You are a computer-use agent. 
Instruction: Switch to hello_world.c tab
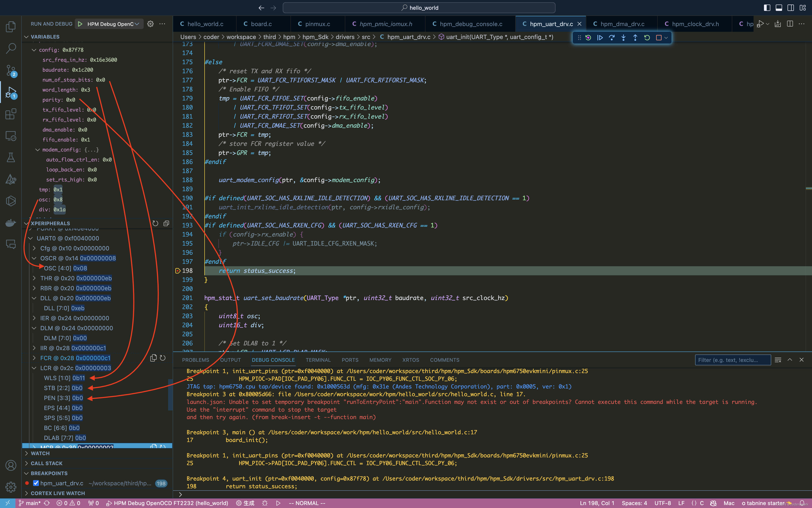(205, 24)
